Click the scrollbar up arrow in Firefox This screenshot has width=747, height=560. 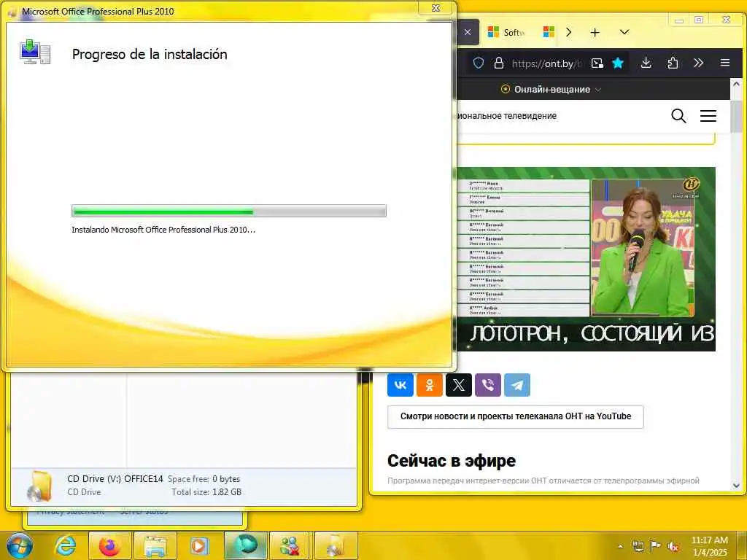[x=736, y=84]
